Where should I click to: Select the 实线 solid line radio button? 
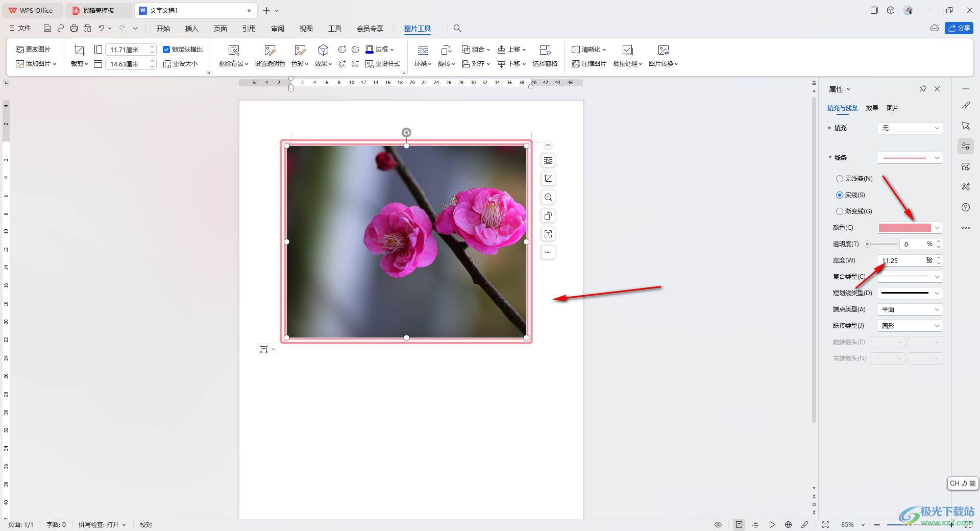[840, 195]
